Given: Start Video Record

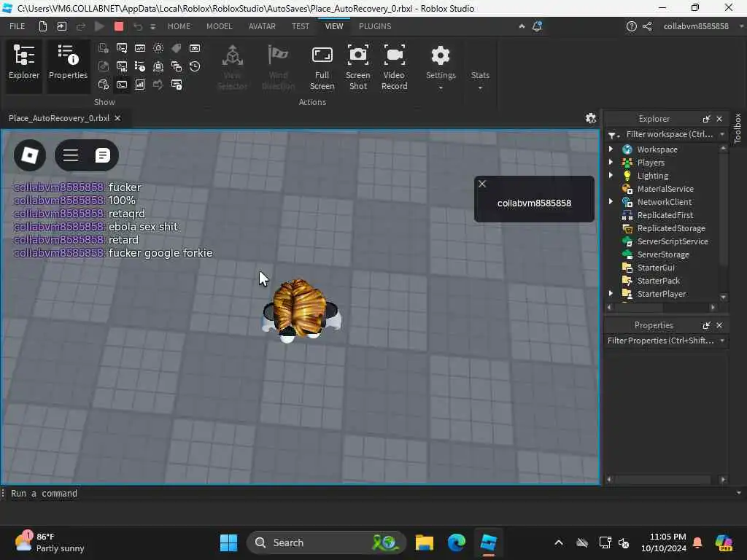Looking at the screenshot, I should coord(394,68).
